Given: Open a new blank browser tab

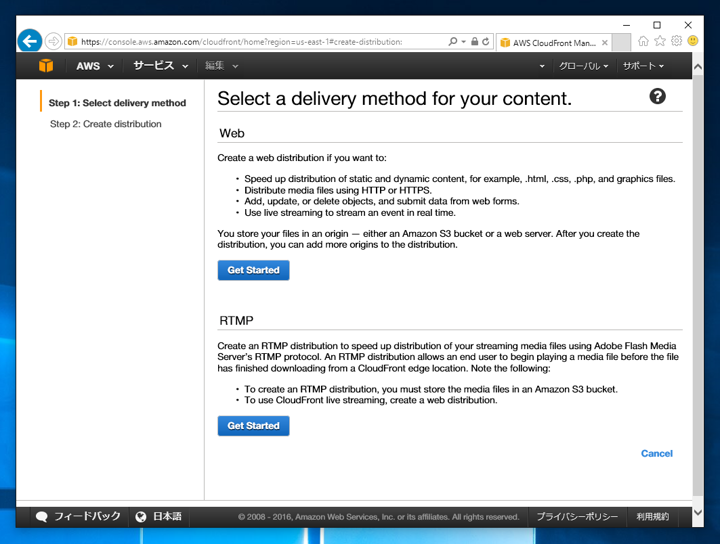Looking at the screenshot, I should click(x=621, y=43).
